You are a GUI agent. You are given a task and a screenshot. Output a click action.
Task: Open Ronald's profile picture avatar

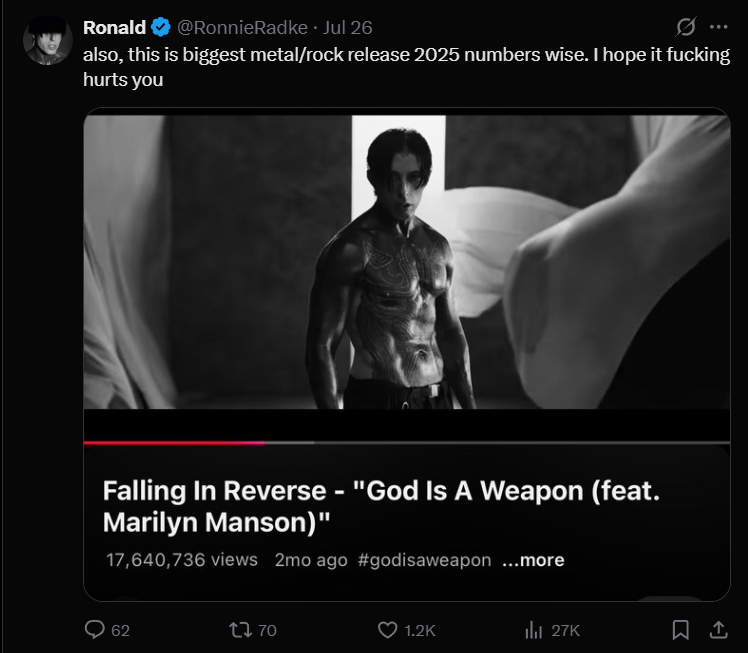pyautogui.click(x=47, y=41)
